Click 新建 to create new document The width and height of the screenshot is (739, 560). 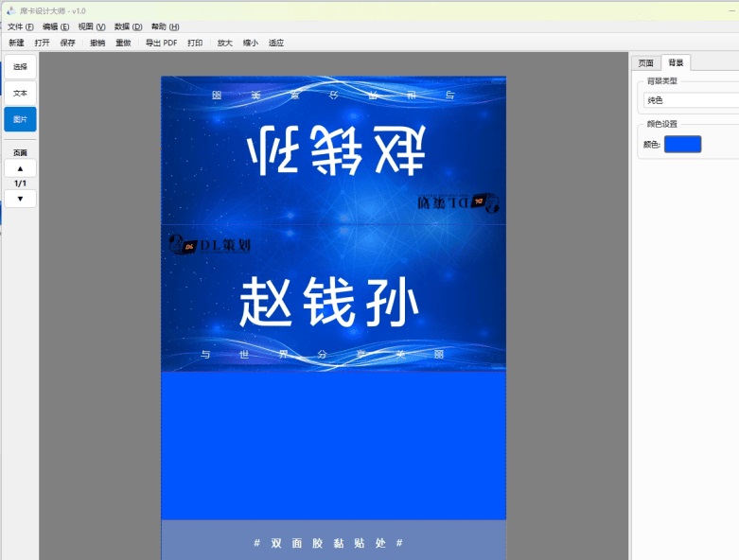[17, 43]
